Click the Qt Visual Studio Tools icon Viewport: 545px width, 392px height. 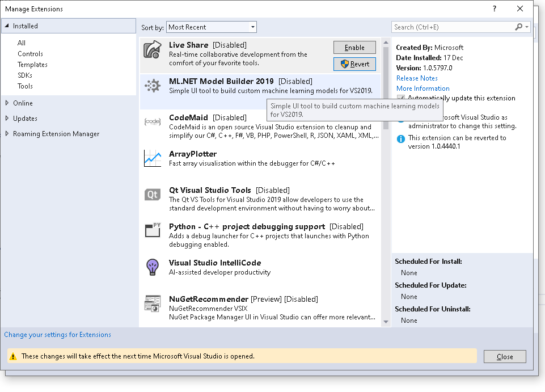(x=153, y=195)
